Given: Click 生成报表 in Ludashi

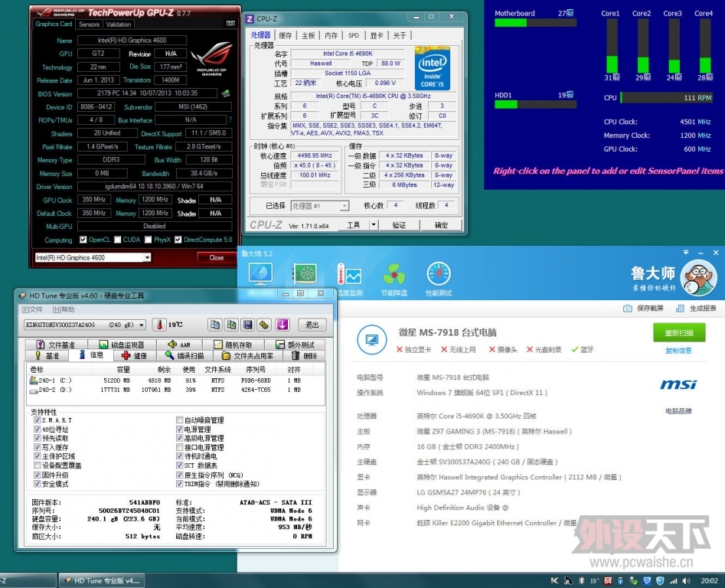Looking at the screenshot, I should pyautogui.click(x=697, y=309).
